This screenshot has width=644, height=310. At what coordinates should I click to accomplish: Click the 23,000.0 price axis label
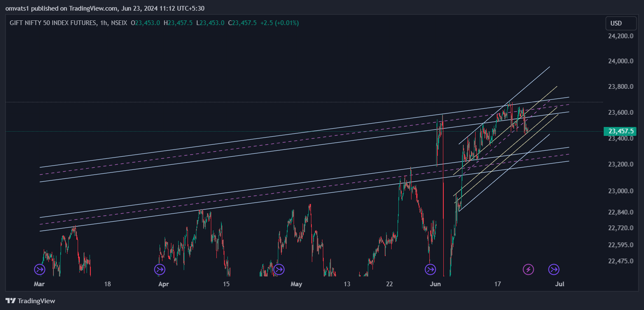pos(621,191)
